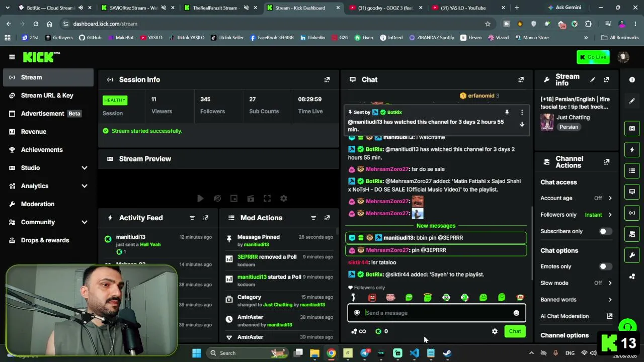The image size is (644, 362).
Task: Show more bookmarks with the overflow chevron
Action: pyautogui.click(x=586, y=38)
